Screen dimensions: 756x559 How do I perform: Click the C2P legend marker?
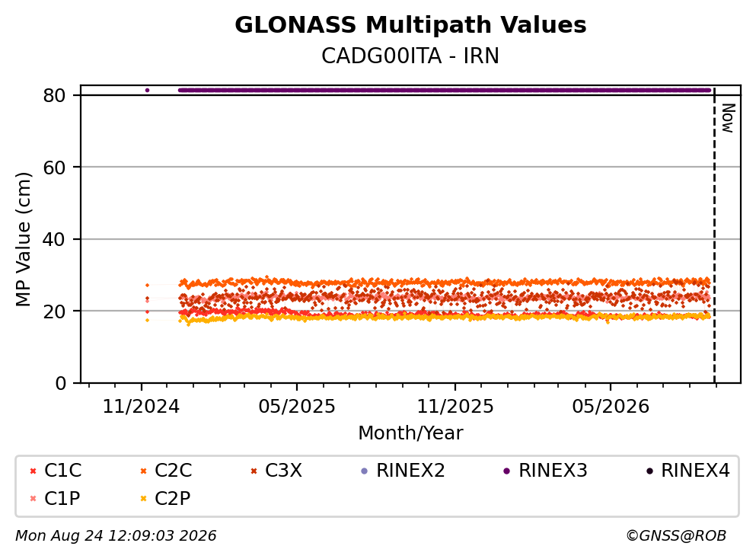tap(143, 499)
